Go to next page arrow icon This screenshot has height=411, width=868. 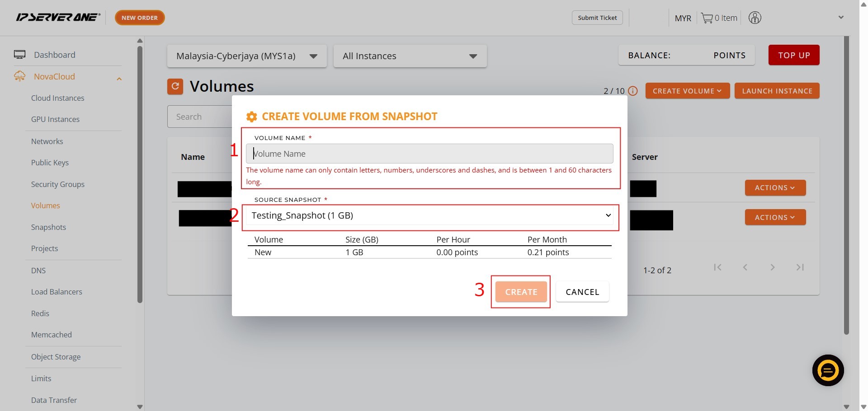[x=773, y=267]
